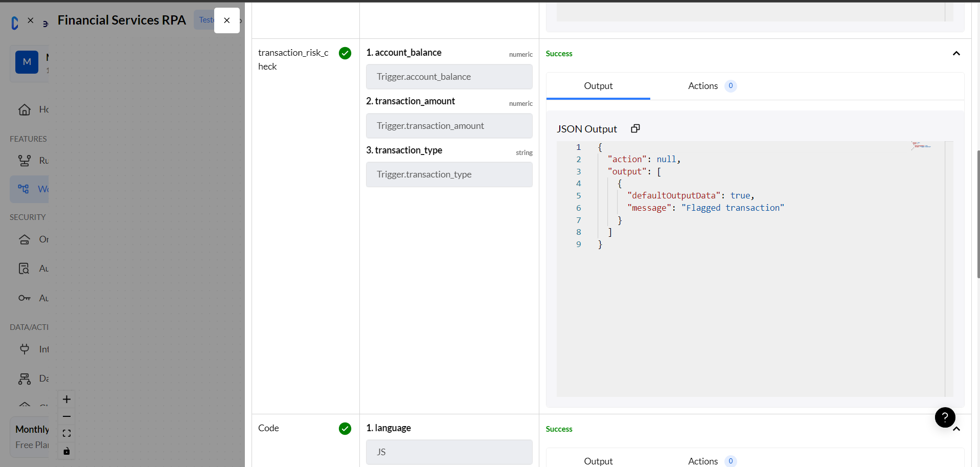Open the key authentication sidebar icon

point(25,298)
